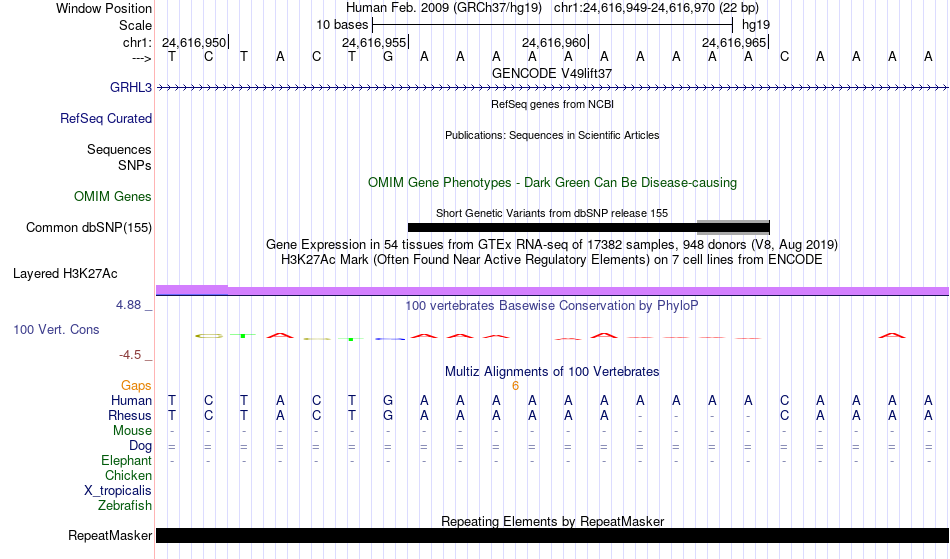Click the purple H3K27Ac signal bar
The height and width of the screenshot is (559, 950).
click(553, 291)
